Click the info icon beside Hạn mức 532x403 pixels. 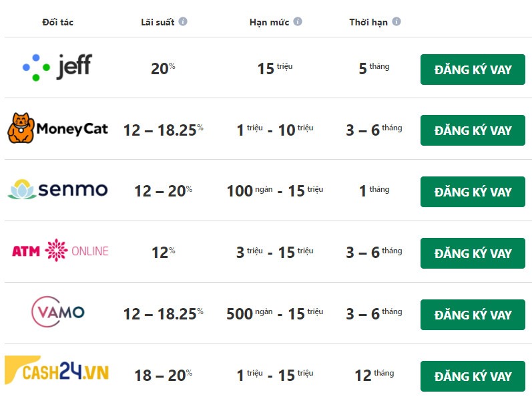click(298, 21)
